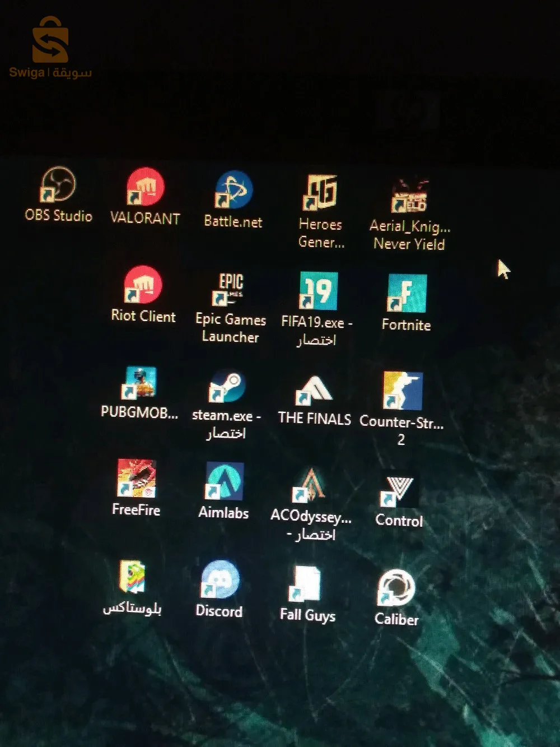The image size is (560, 747).
Task: Launch Fall Guys
Action: (307, 583)
